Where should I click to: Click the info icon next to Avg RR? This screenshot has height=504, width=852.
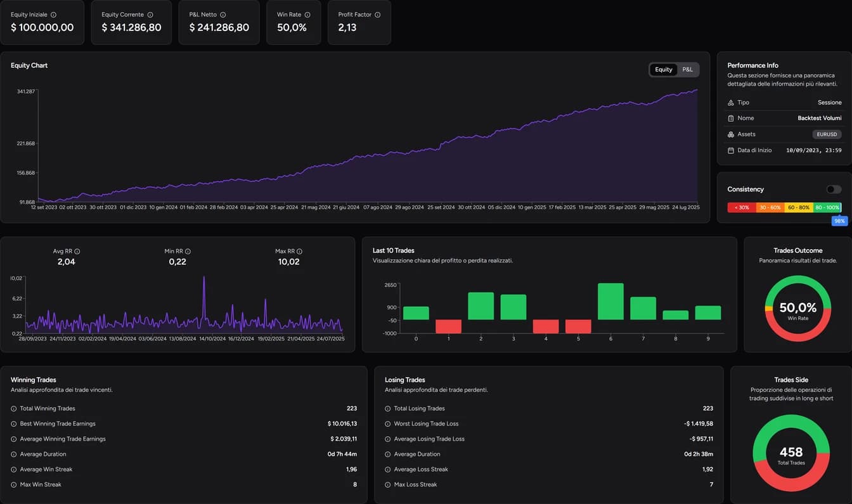(x=77, y=252)
